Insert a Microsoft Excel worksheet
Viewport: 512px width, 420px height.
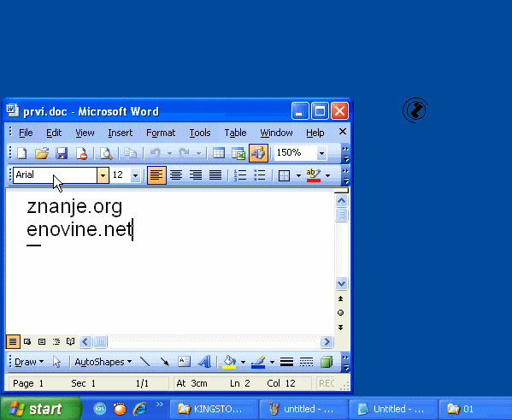coord(238,153)
